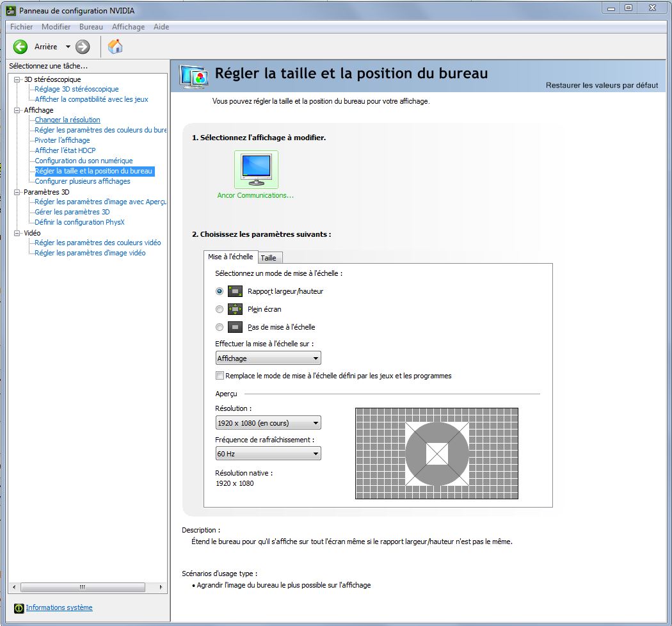The height and width of the screenshot is (626, 672).
Task: Open the Modifier menu
Action: tap(56, 27)
